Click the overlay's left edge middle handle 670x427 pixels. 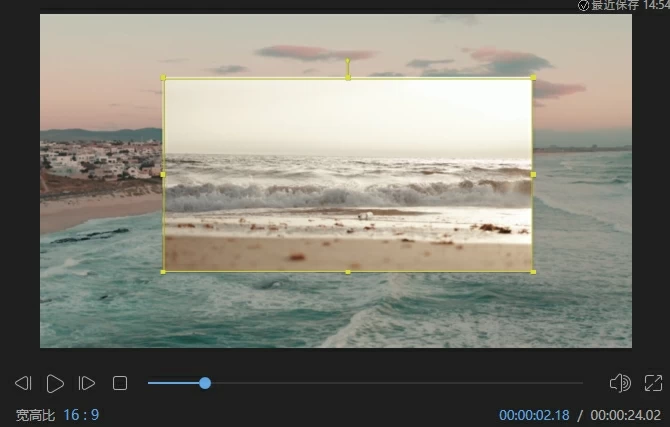click(x=164, y=174)
